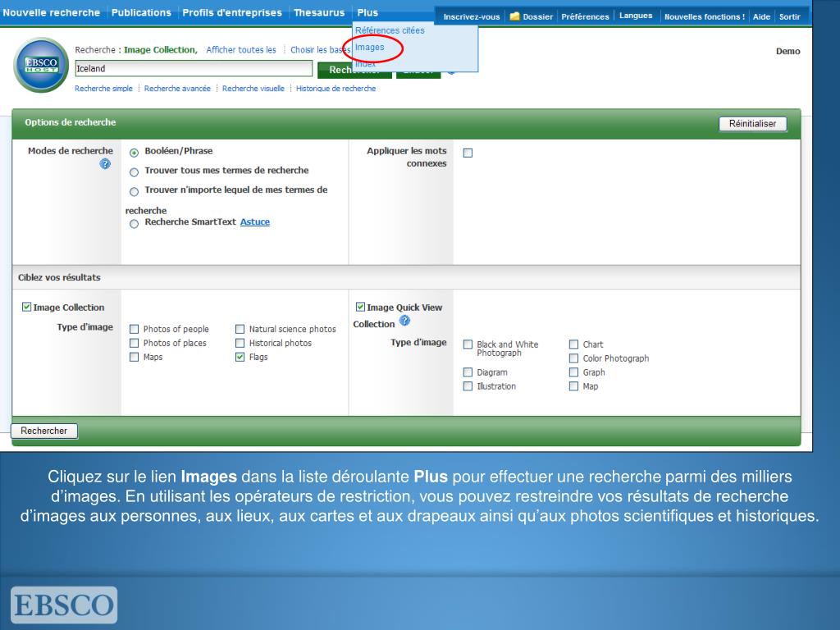This screenshot has width=840, height=630.
Task: Check Black and White Photograph
Action: coord(468,344)
